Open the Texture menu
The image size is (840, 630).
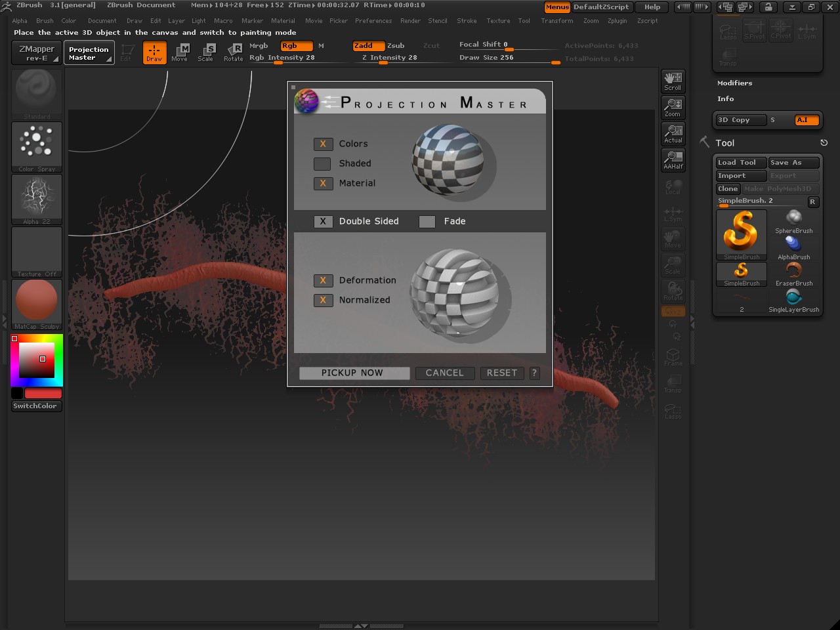497,21
